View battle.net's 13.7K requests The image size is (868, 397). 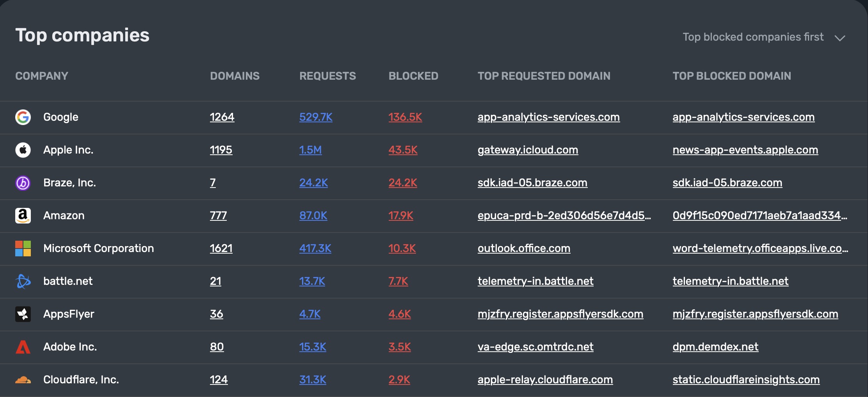click(312, 281)
